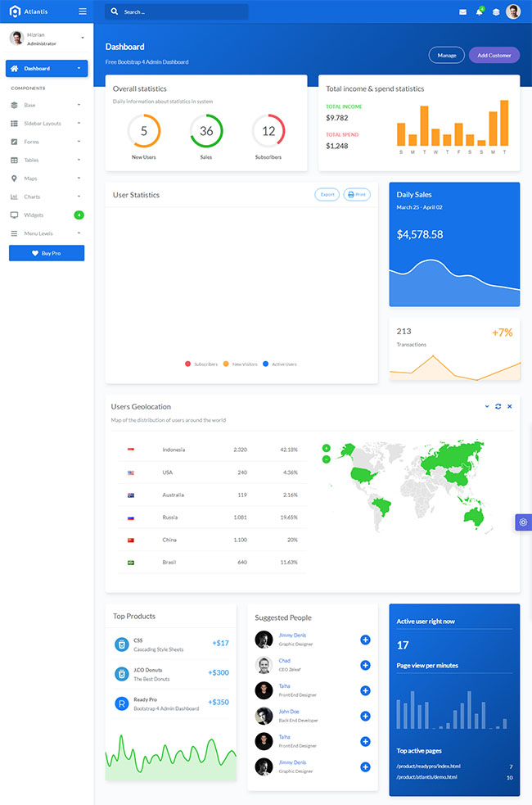Viewport: 532px width, 805px height.
Task: Expand the Mizrian Administrator user dropdown
Action: (83, 38)
